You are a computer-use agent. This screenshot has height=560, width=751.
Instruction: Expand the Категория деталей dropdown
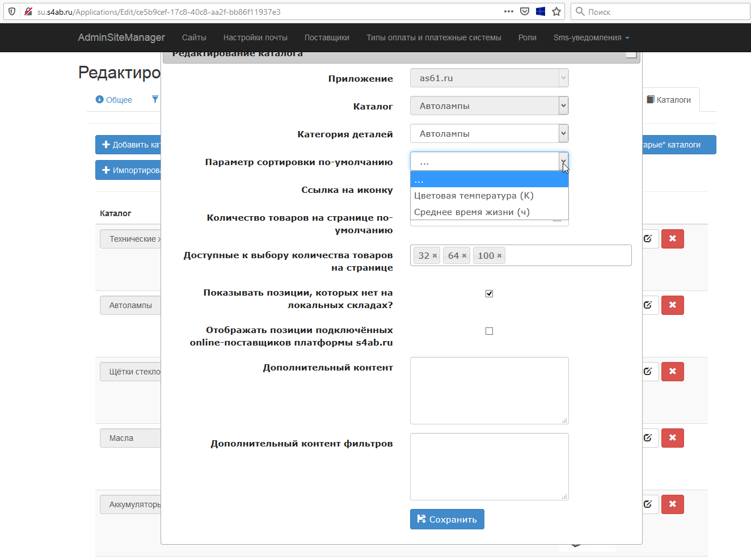point(489,134)
